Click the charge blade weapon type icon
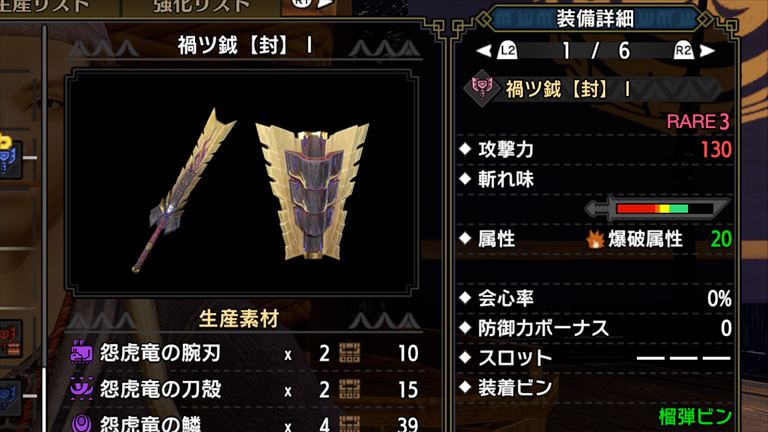Viewport: 768px width, 432px height. (482, 88)
